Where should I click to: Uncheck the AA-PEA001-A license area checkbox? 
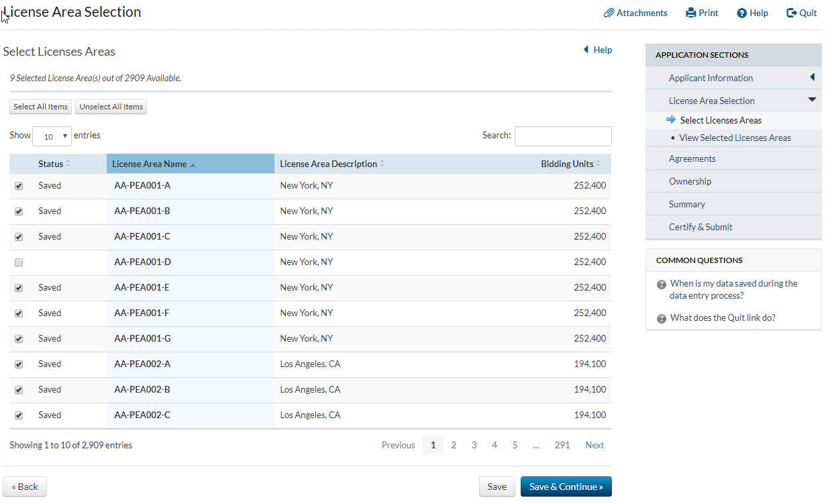point(19,186)
